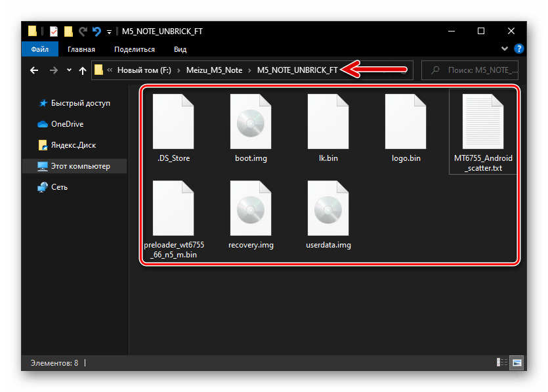Expand chevron after Новый том (F:)
Image resolution: width=548 pixels, height=392 pixels.
click(x=179, y=70)
